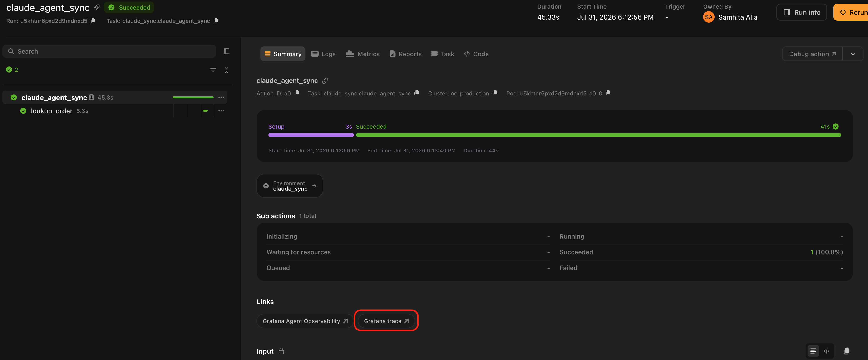The height and width of the screenshot is (360, 868).
Task: Select lookup_order sub action row
Action: click(x=114, y=111)
